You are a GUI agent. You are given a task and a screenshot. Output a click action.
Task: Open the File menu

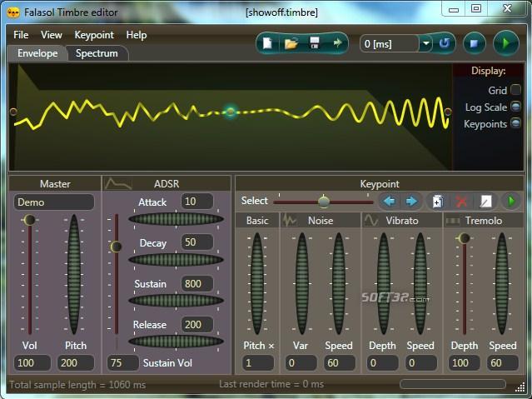pos(21,35)
